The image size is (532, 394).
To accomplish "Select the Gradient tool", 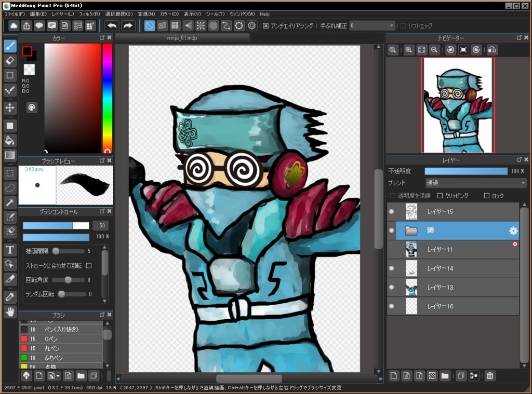I will [10, 155].
